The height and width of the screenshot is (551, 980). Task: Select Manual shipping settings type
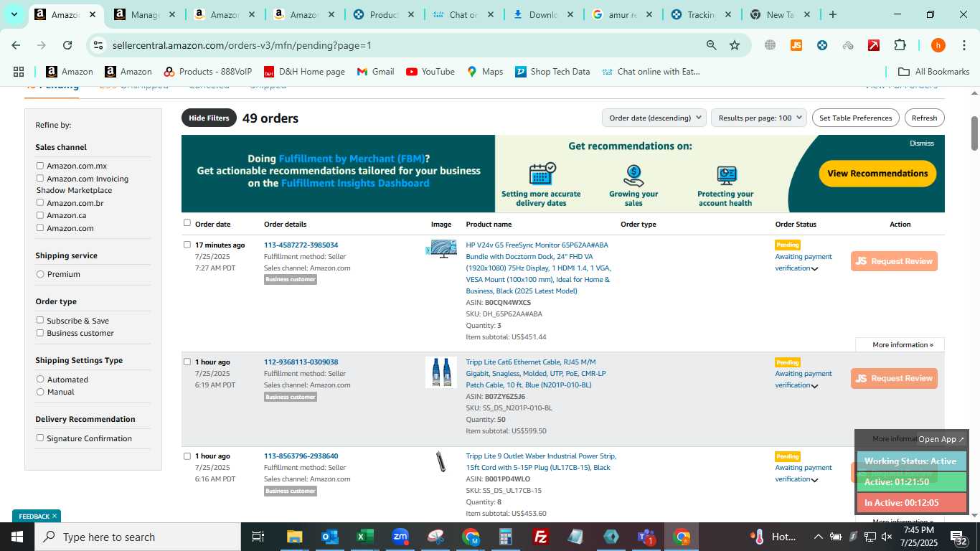pyautogui.click(x=40, y=392)
